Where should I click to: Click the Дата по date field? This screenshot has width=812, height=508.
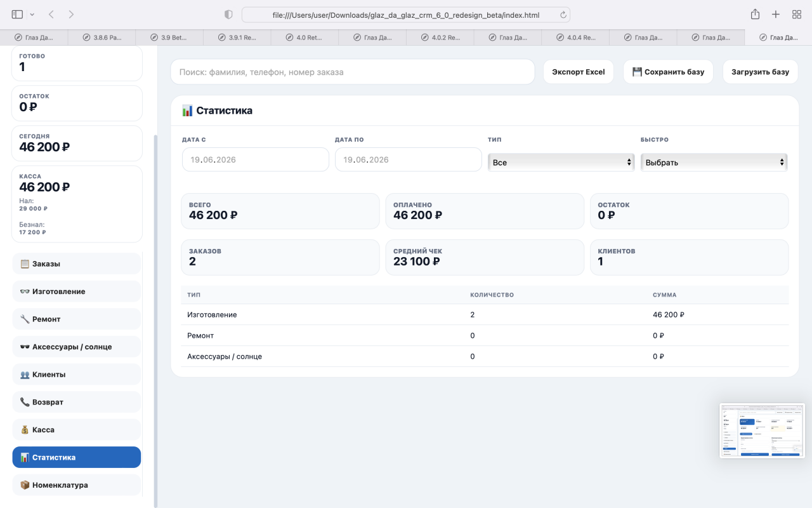pos(409,159)
